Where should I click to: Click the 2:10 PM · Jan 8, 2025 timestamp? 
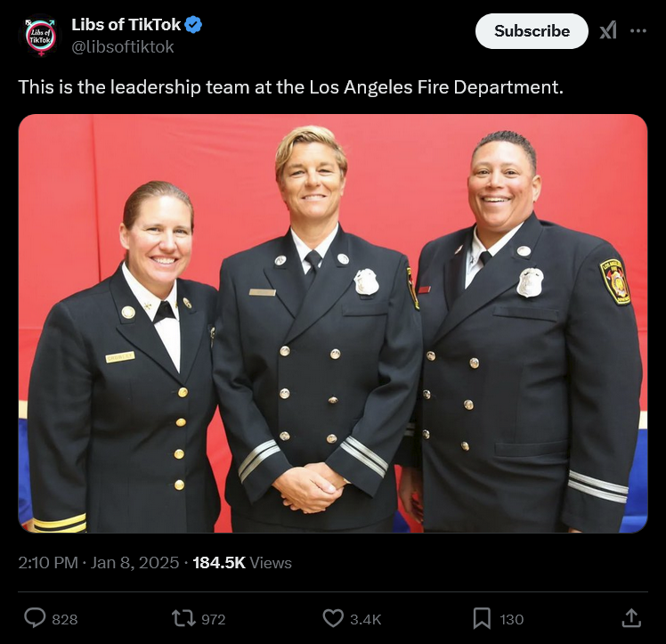[x=99, y=563]
